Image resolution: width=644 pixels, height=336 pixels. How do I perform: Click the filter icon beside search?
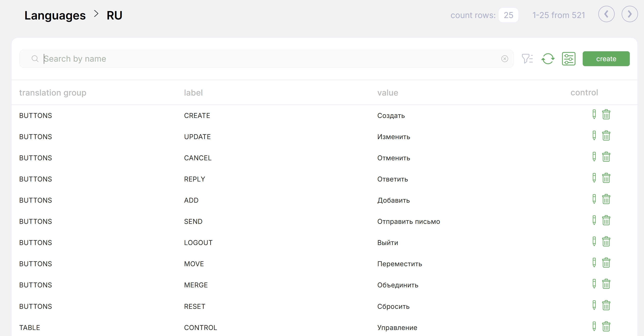pyautogui.click(x=527, y=59)
